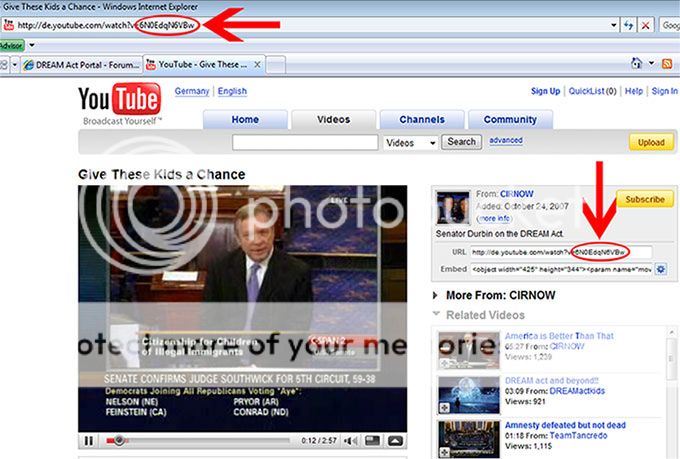Click the Sign In link
Image resolution: width=680 pixels, height=459 pixels.
point(664,91)
